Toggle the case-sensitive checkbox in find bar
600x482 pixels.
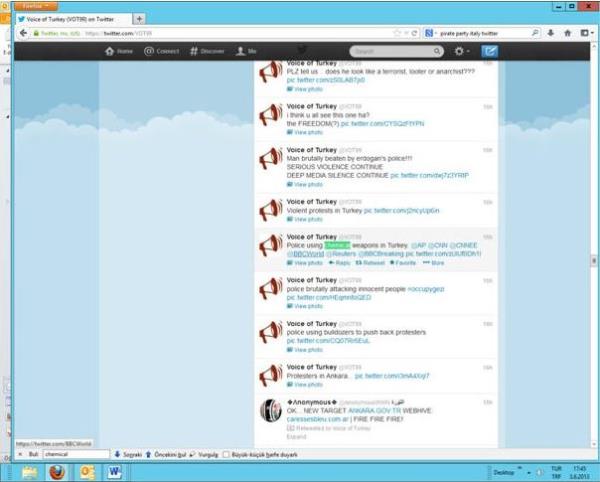tap(227, 454)
